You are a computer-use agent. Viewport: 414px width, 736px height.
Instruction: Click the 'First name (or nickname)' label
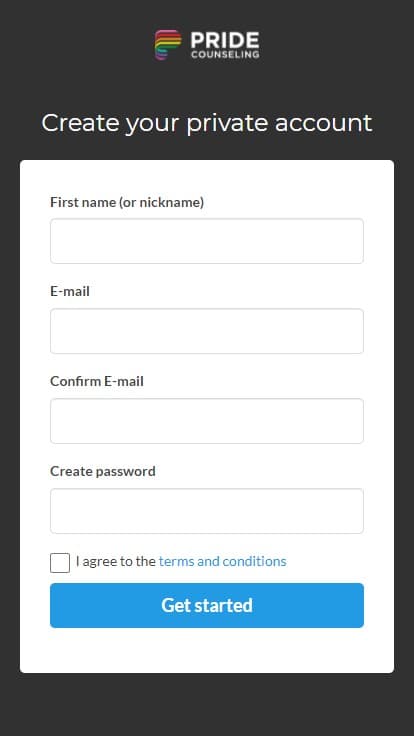click(x=127, y=202)
